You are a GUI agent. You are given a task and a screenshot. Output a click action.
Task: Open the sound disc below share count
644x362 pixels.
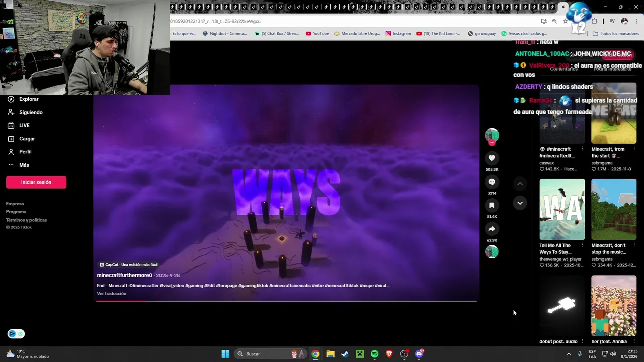tap(492, 252)
